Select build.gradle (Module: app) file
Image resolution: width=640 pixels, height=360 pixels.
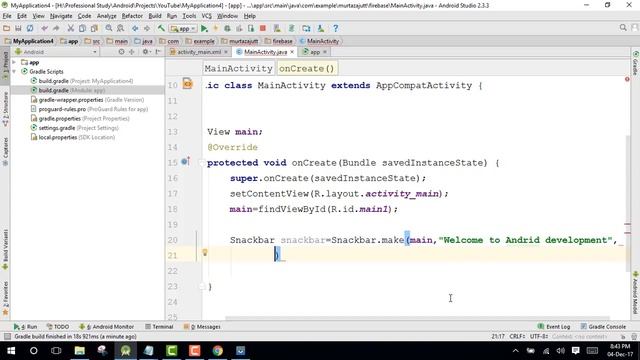tap(68, 90)
